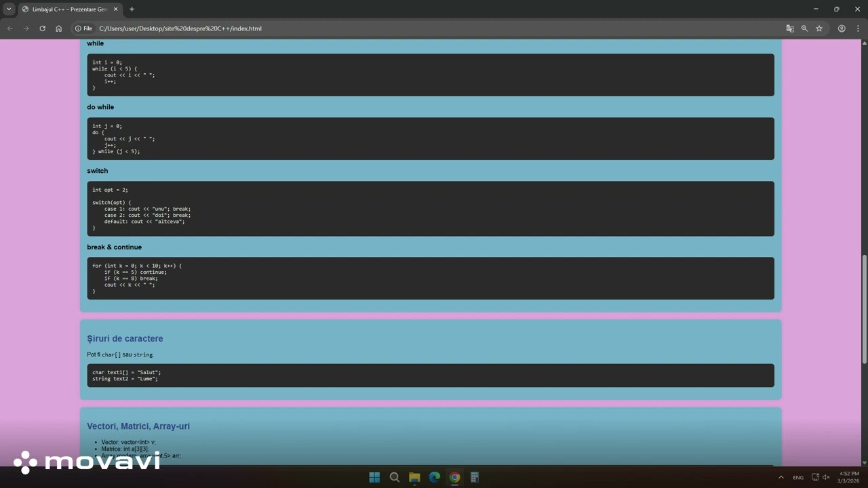Image resolution: width=868 pixels, height=488 pixels.
Task: Click the 'Șiruri de caractere' heading
Action: pyautogui.click(x=125, y=338)
